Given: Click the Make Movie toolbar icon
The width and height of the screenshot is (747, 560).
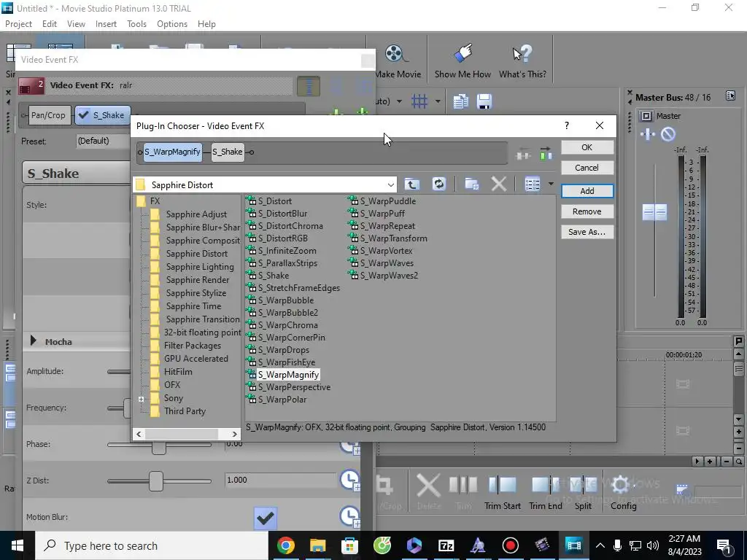Looking at the screenshot, I should click(x=395, y=54).
